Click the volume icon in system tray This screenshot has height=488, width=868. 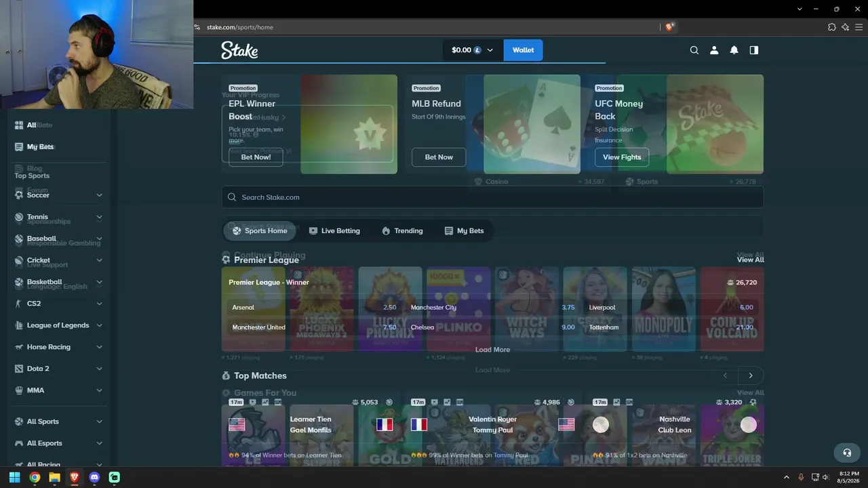pyautogui.click(x=825, y=477)
